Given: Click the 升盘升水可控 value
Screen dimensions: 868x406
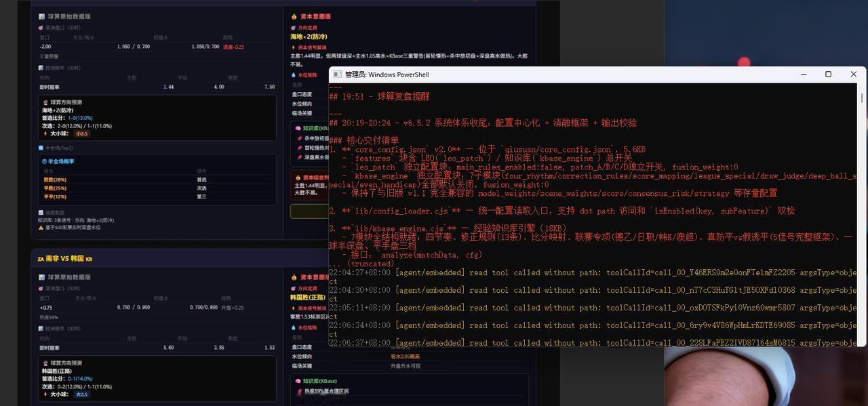Looking at the screenshot, I should pyautogui.click(x=406, y=366).
